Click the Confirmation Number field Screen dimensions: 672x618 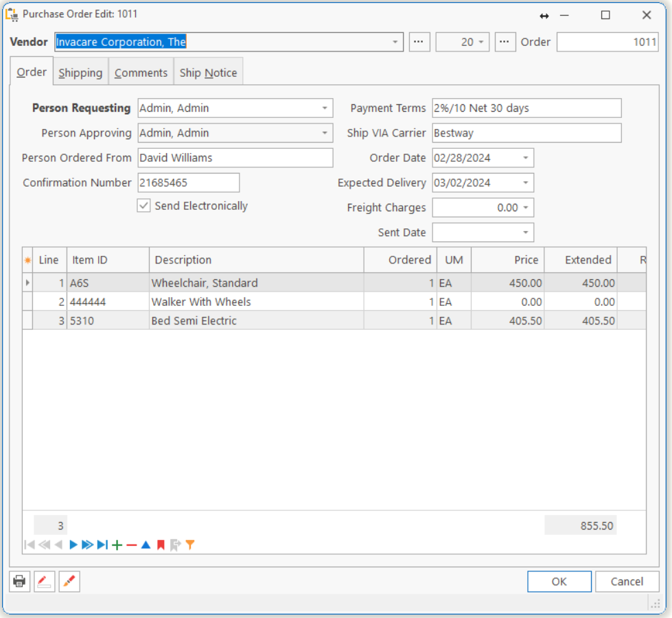click(x=188, y=183)
